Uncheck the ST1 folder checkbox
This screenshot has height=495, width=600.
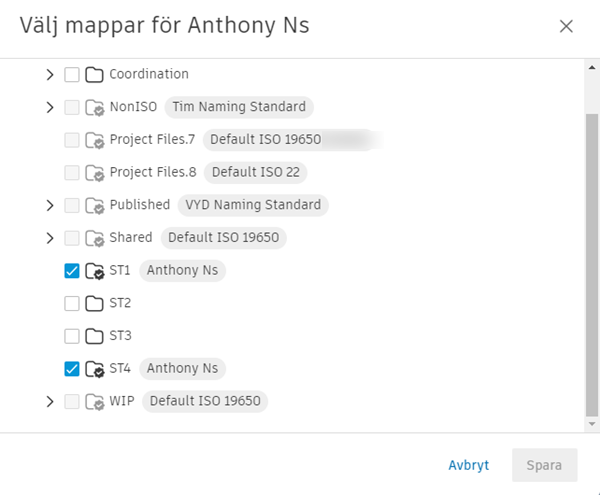click(72, 271)
